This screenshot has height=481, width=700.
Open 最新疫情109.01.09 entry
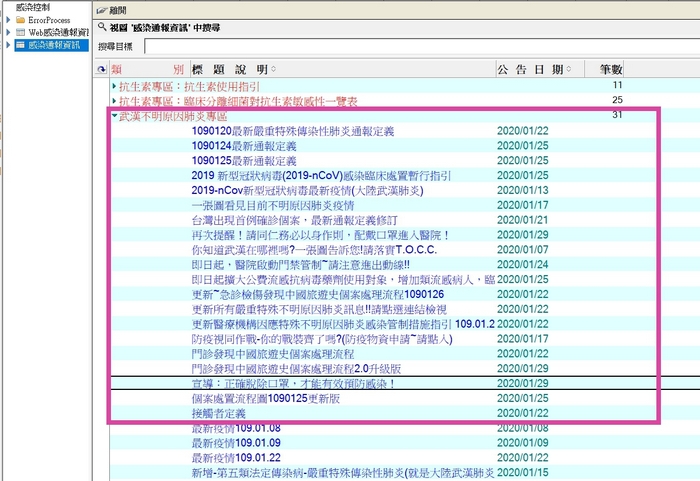(236, 443)
